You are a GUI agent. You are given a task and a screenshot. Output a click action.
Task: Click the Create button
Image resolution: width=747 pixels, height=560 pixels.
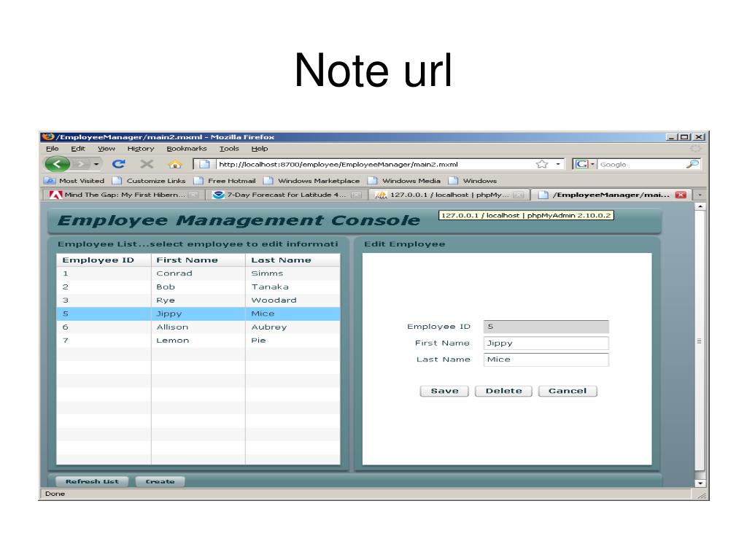coord(160,481)
